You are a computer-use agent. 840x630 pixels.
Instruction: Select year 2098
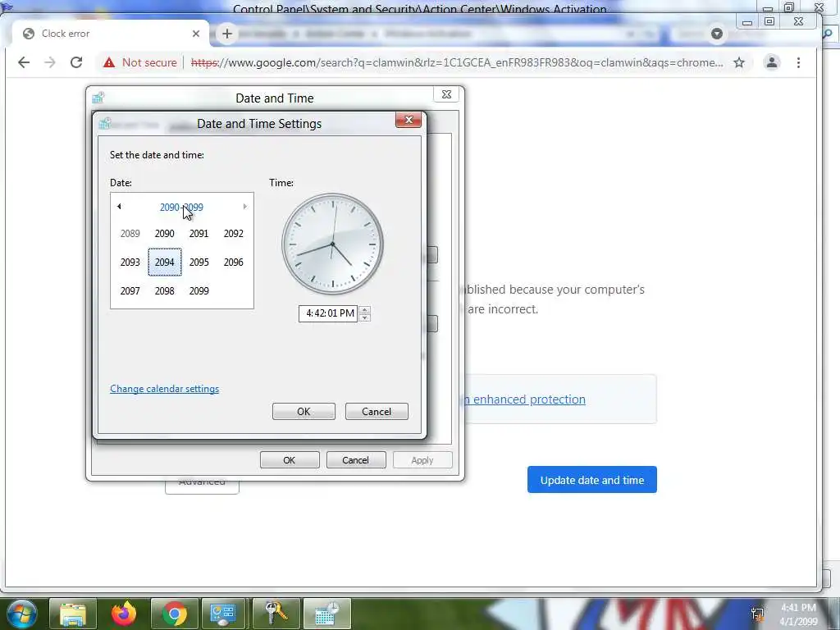pyautogui.click(x=164, y=291)
